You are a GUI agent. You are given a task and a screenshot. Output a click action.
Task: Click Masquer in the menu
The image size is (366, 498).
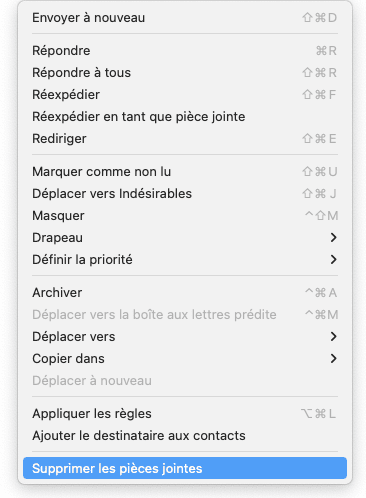point(185,216)
